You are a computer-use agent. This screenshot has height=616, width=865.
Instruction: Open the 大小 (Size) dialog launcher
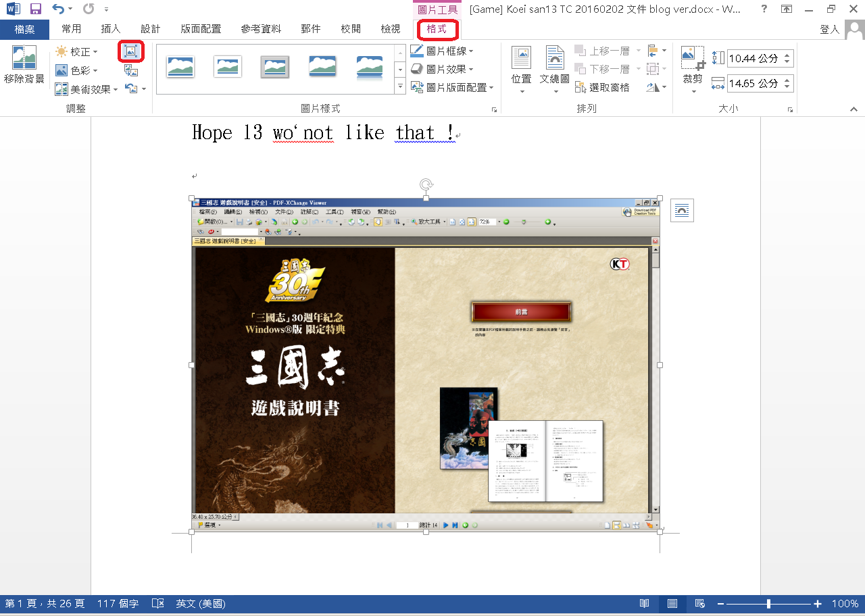789,109
